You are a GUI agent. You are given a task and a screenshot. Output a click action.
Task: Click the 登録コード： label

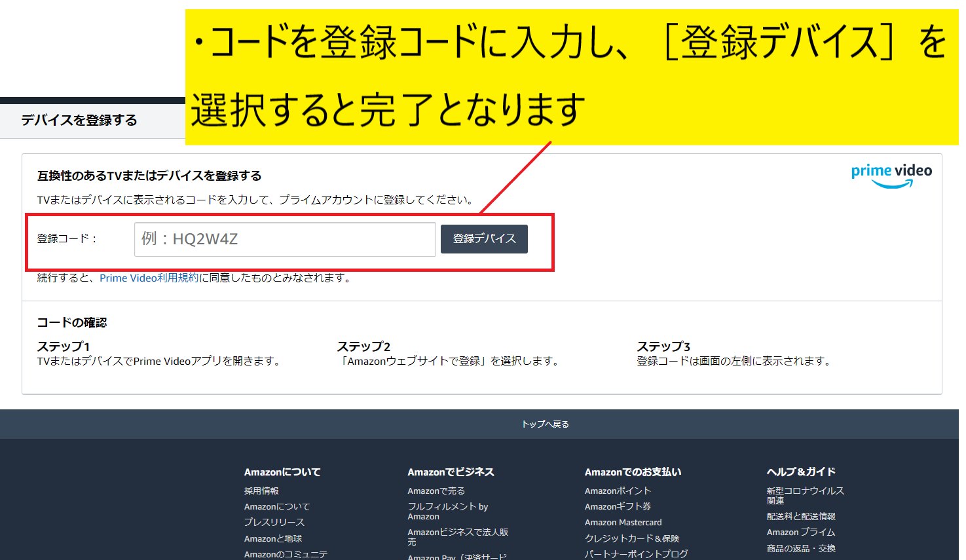(67, 238)
